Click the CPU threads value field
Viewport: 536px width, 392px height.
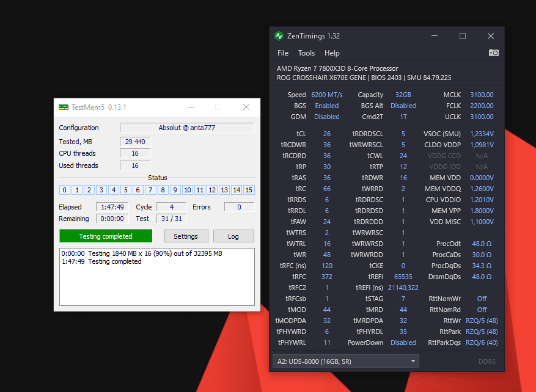tap(135, 153)
